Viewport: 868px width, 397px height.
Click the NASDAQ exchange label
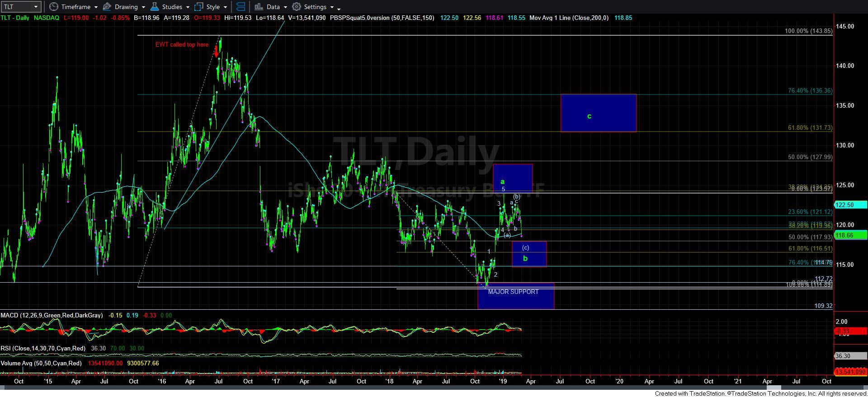coord(47,18)
